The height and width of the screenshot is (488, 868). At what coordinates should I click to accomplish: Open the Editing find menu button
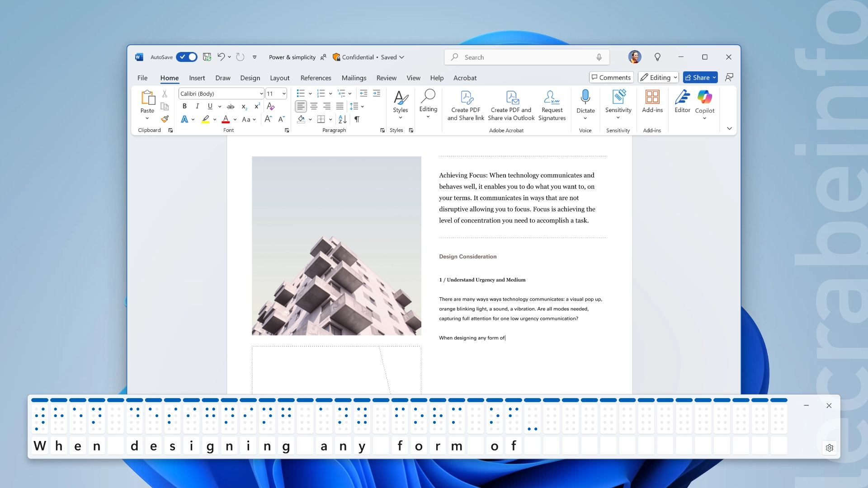pos(428,104)
